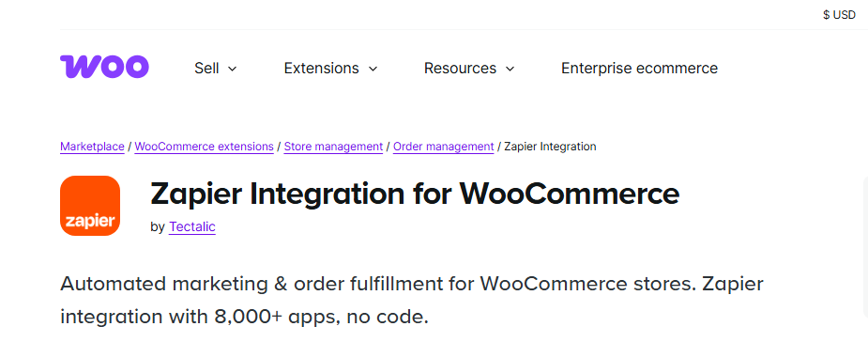Open WooCommerce extensions breadcrumb link
The image size is (868, 342).
pos(204,147)
